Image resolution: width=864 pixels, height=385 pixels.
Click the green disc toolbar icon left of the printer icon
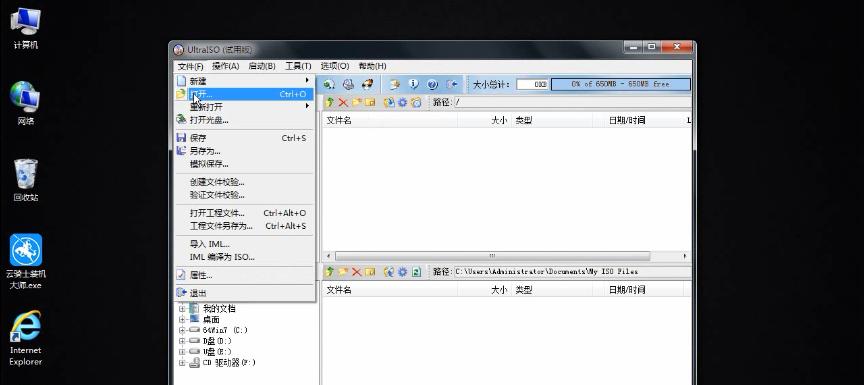pos(329,84)
